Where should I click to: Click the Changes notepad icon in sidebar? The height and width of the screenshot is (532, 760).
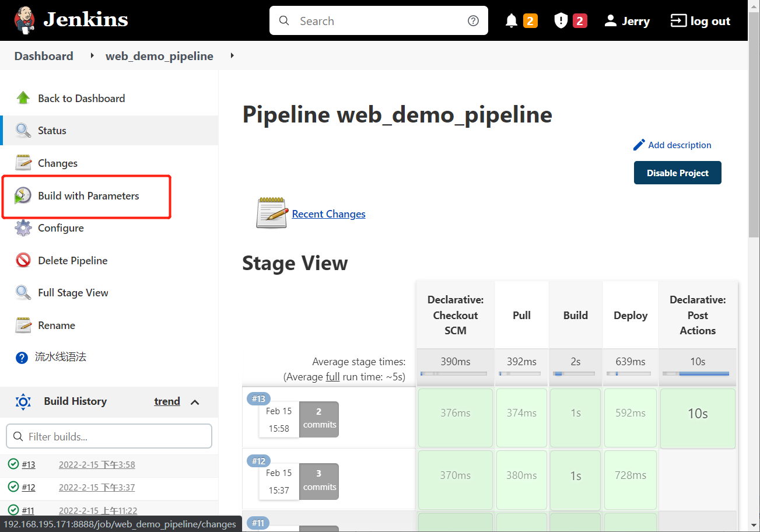tap(23, 163)
